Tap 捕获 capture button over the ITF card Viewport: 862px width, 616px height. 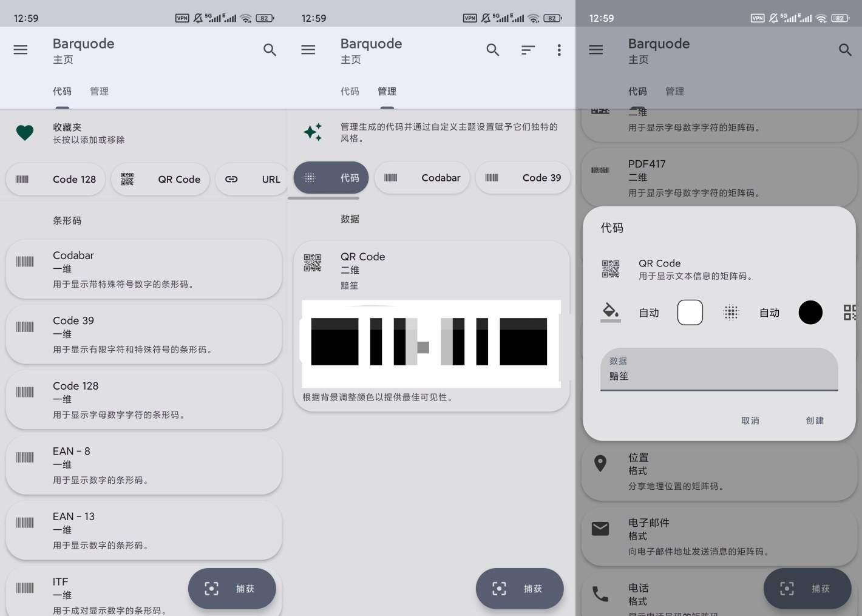pyautogui.click(x=232, y=589)
